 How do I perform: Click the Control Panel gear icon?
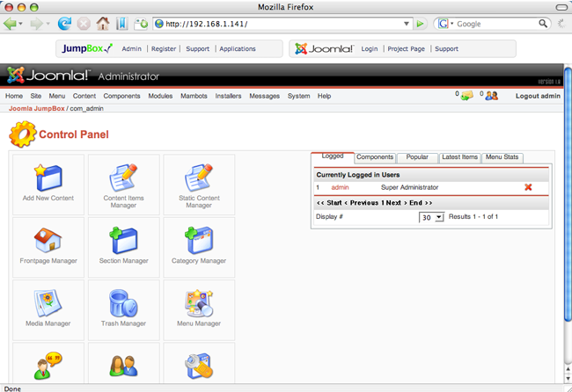[22, 134]
